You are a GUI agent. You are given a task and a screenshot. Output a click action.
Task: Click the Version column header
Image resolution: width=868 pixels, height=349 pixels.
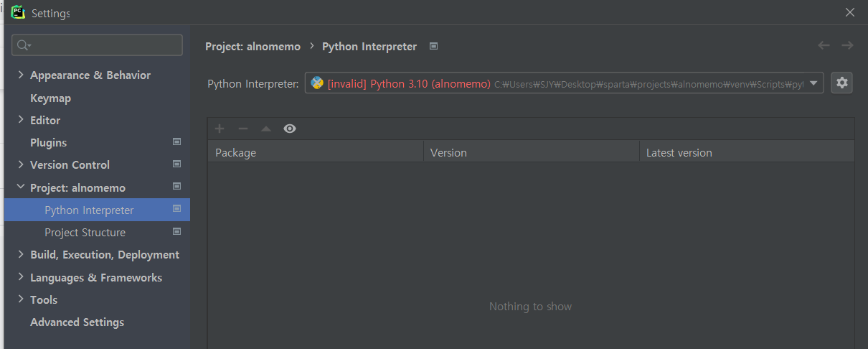(532, 152)
